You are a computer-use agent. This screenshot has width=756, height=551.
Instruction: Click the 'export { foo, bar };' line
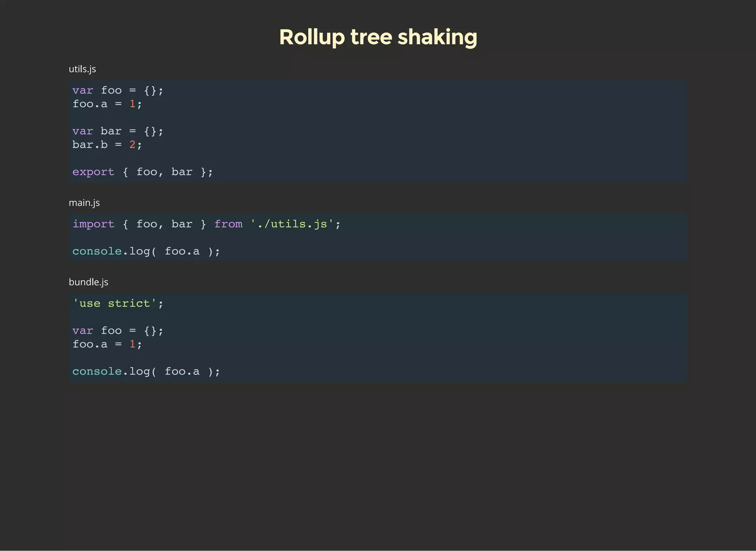(142, 172)
